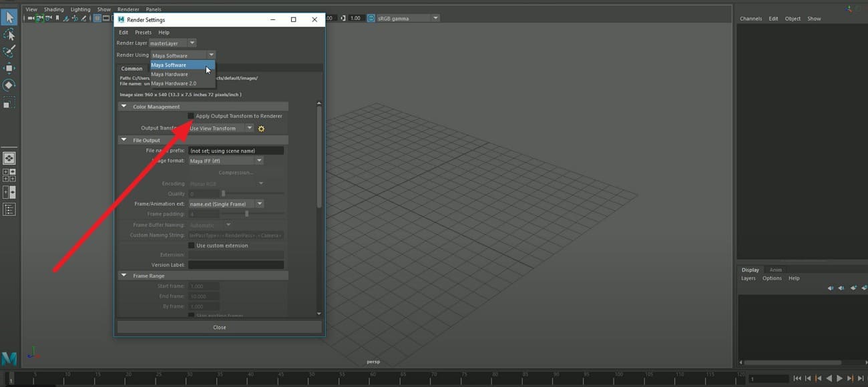Click the Close button in Render Settings
Image resolution: width=868 pixels, height=387 pixels.
[219, 327]
